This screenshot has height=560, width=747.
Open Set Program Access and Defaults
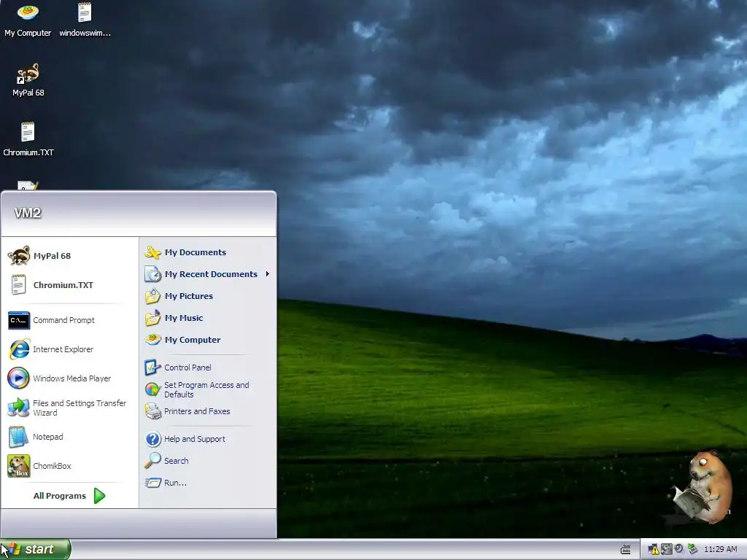pyautogui.click(x=208, y=389)
